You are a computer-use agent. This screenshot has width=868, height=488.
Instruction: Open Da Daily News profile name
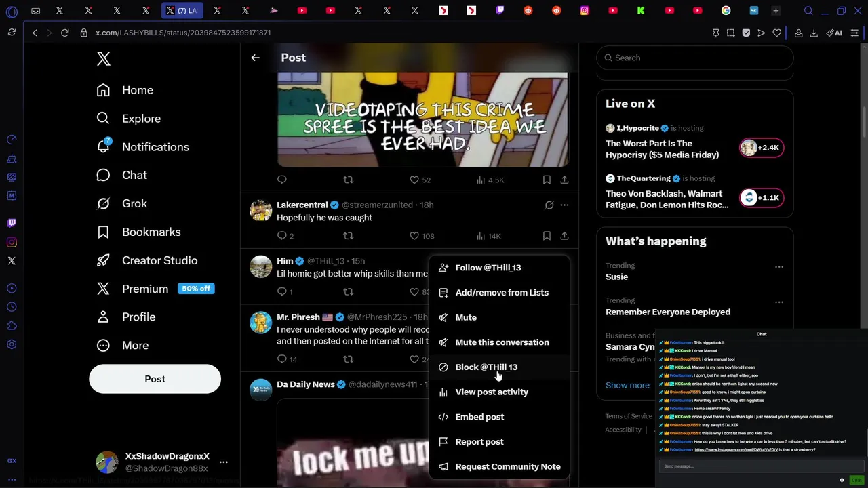coord(306,384)
